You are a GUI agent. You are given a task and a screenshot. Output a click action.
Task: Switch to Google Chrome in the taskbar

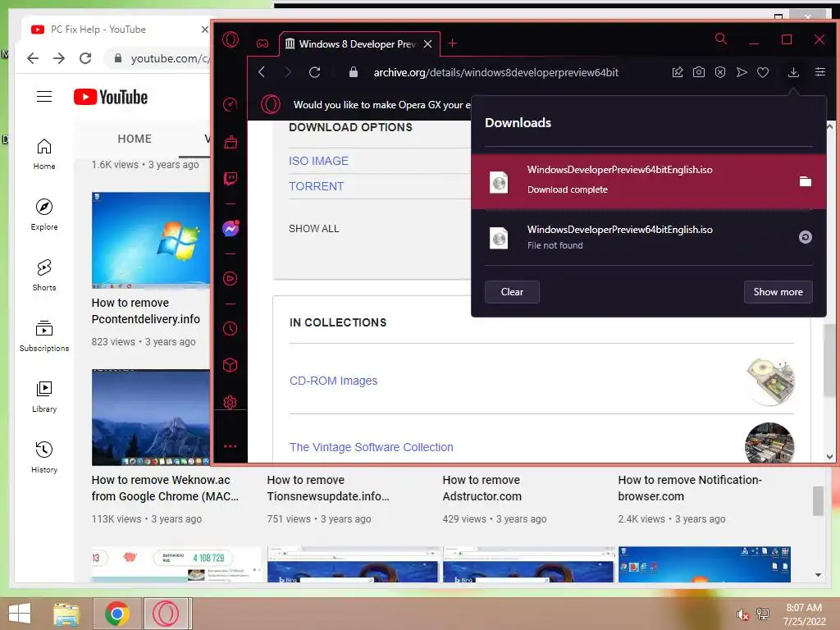117,614
